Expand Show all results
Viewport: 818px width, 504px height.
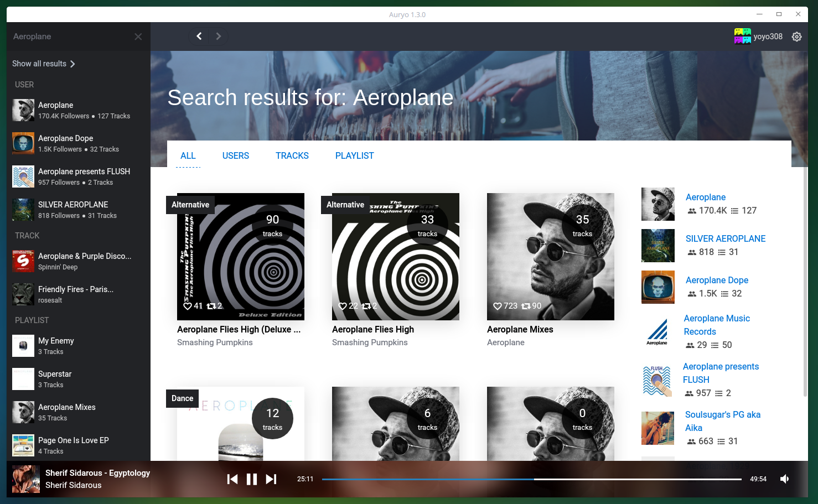pos(44,64)
